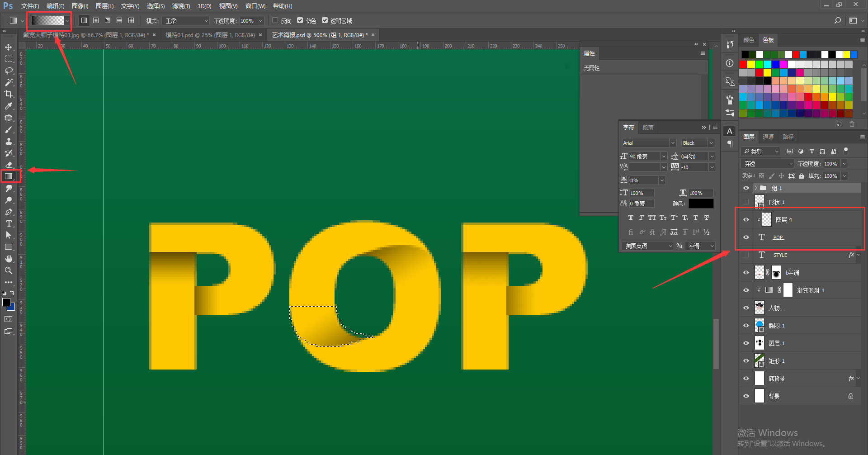868x455 pixels.
Task: Select the Zoom tool
Action: [9, 270]
